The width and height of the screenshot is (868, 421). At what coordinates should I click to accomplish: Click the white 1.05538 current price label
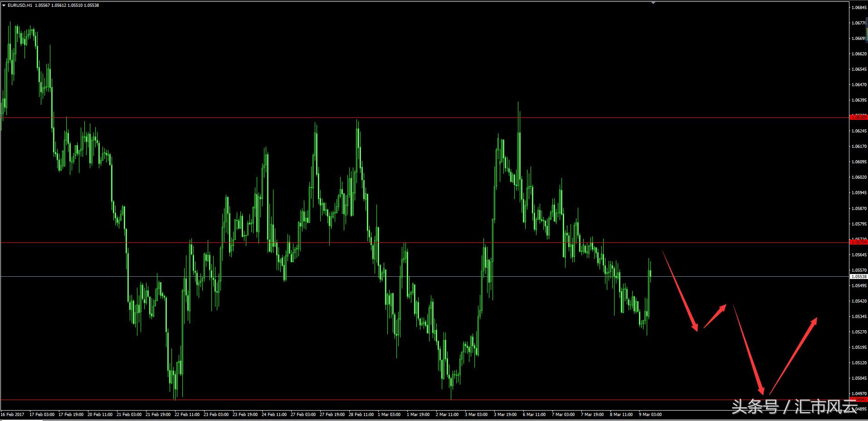[x=859, y=276]
